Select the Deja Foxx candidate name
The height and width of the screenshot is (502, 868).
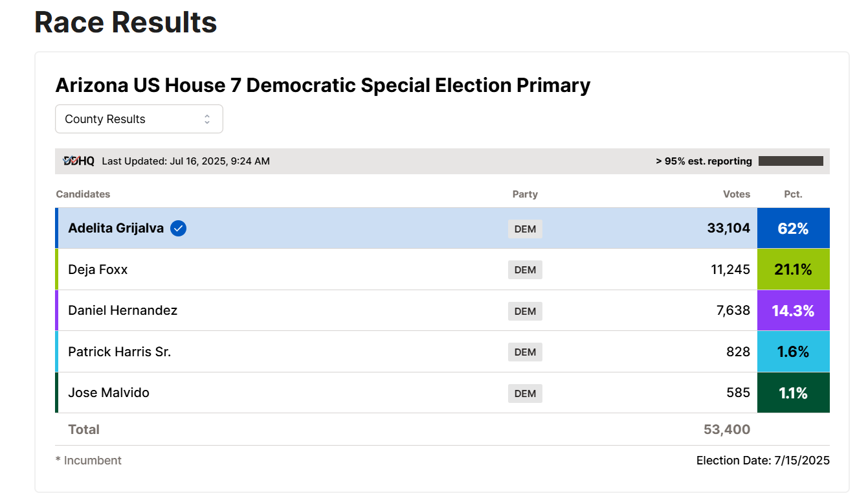98,269
